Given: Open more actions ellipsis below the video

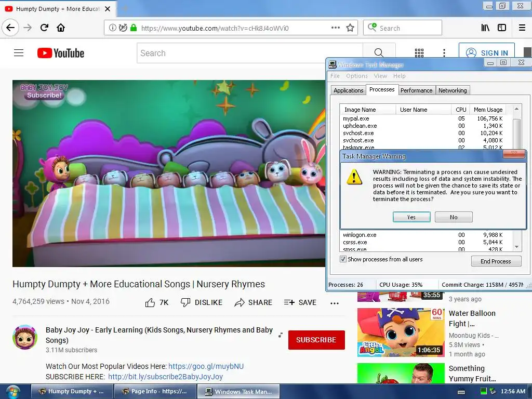Looking at the screenshot, I should tap(335, 303).
